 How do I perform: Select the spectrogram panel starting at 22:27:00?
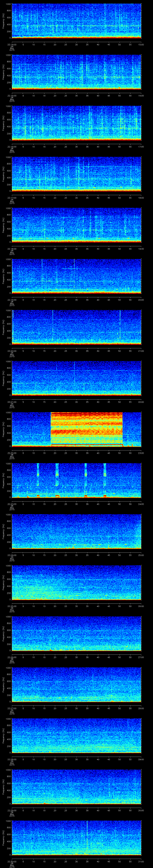[77, 685]
